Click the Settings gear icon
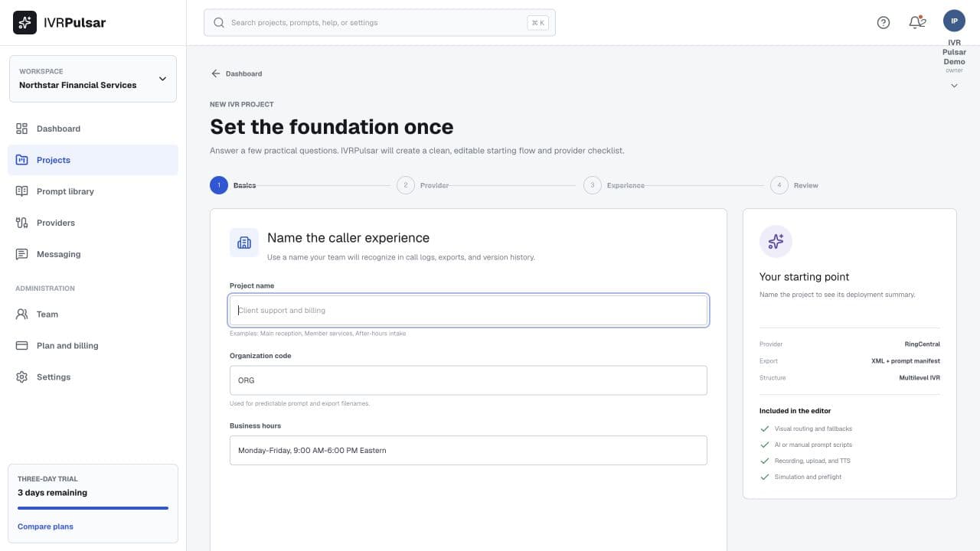 pyautogui.click(x=21, y=377)
